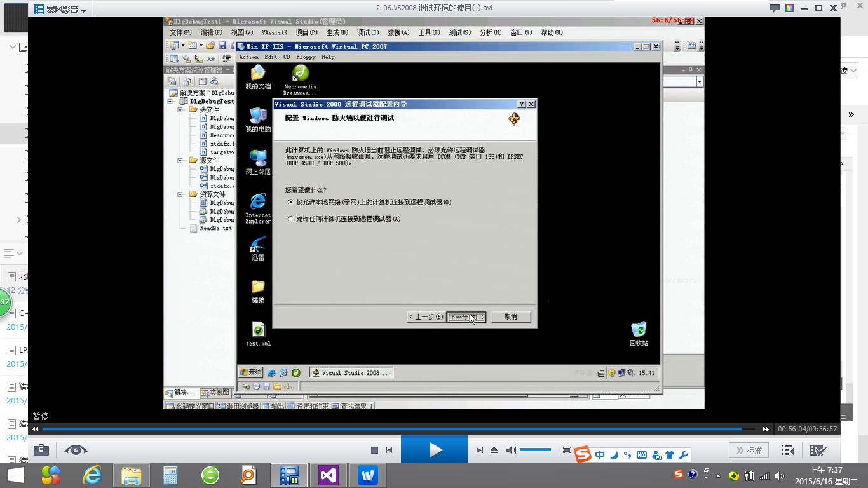
Task: Open the 标准 quality selector
Action: pyautogui.click(x=749, y=450)
